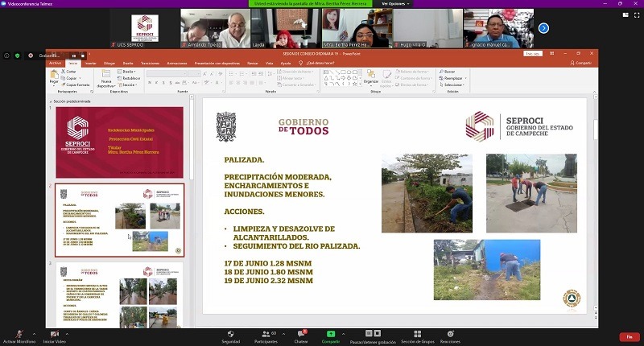Open the Diseño ribbon tab
The image size is (644, 346).
(129, 62)
